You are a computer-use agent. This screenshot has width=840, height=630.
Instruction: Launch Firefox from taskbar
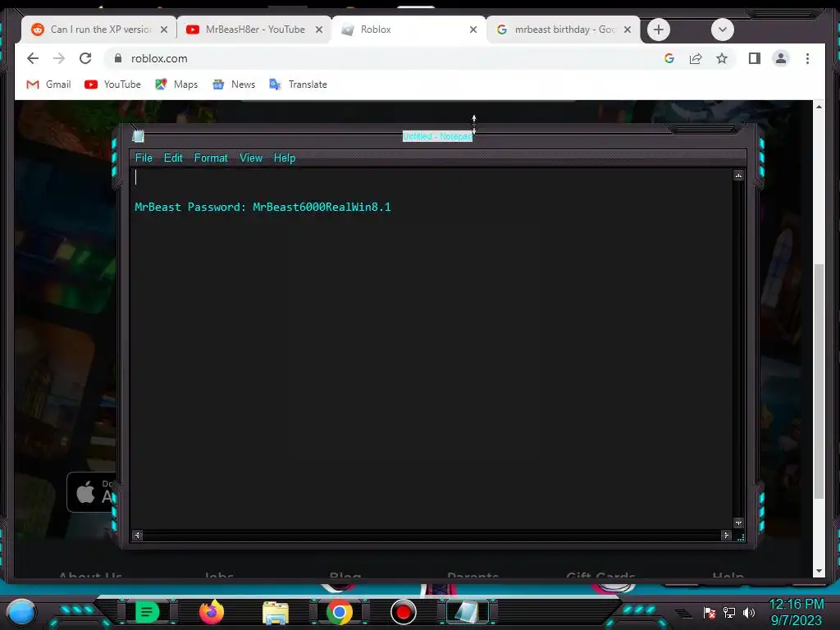click(211, 612)
